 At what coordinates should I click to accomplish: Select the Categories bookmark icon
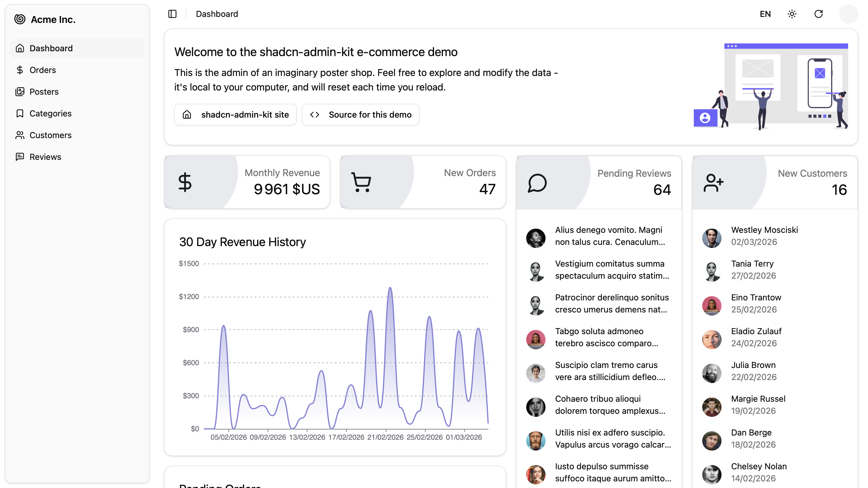pyautogui.click(x=20, y=113)
